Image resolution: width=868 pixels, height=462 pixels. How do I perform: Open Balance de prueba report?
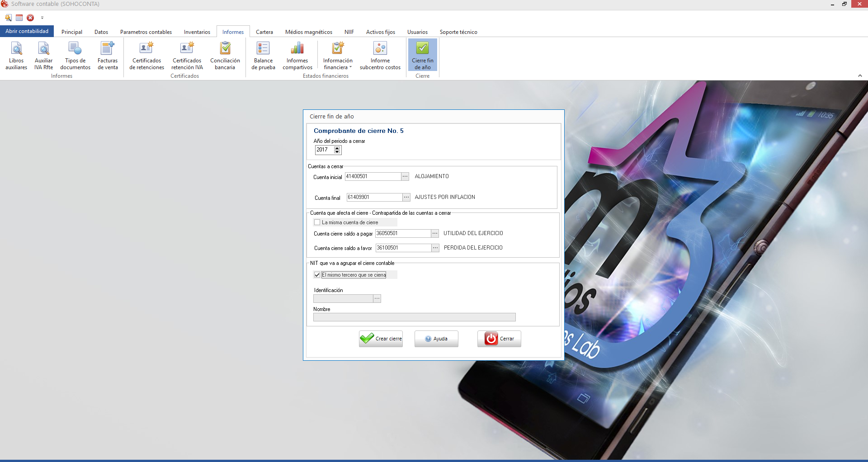pos(263,55)
